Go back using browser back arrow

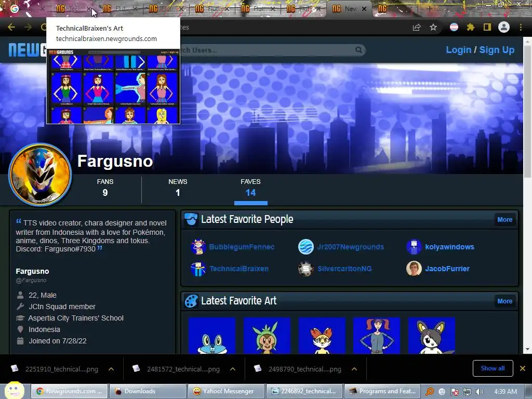point(11,27)
